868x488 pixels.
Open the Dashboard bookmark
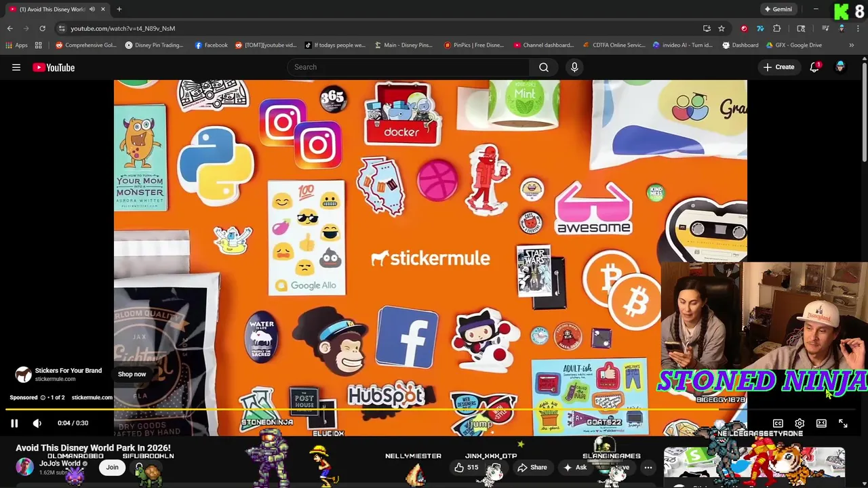(x=741, y=45)
